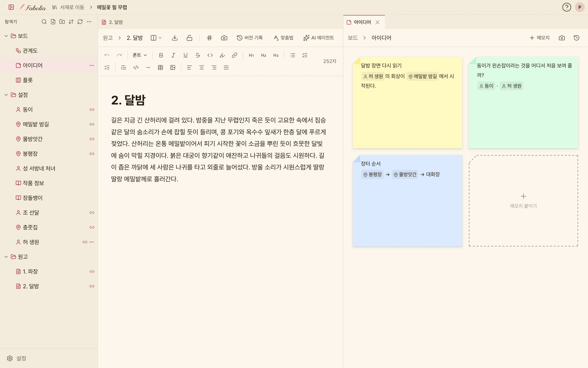
Task: Insert a code block
Action: (136, 67)
